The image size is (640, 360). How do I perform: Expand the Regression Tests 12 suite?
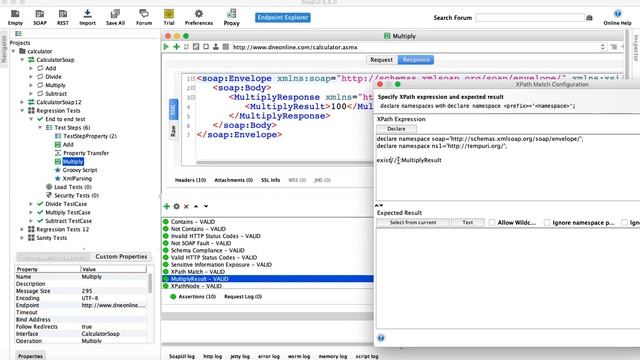[x=22, y=229]
